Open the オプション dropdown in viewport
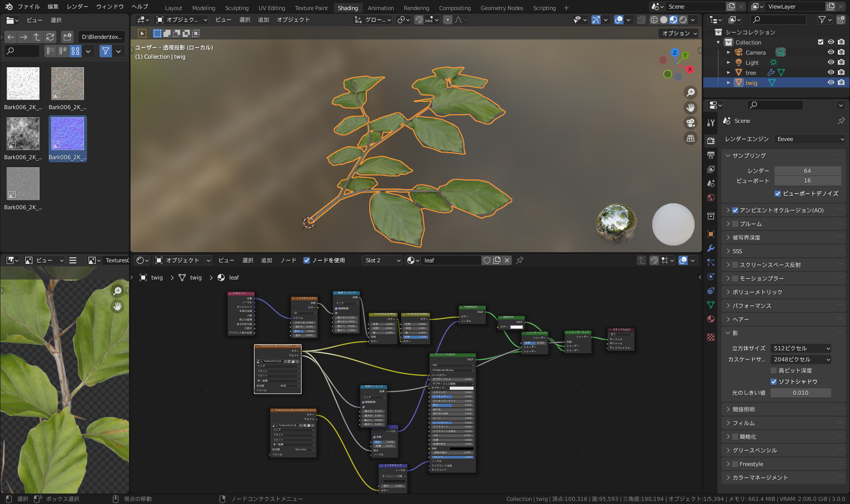Viewport: 850px width, 504px height. 679,33
